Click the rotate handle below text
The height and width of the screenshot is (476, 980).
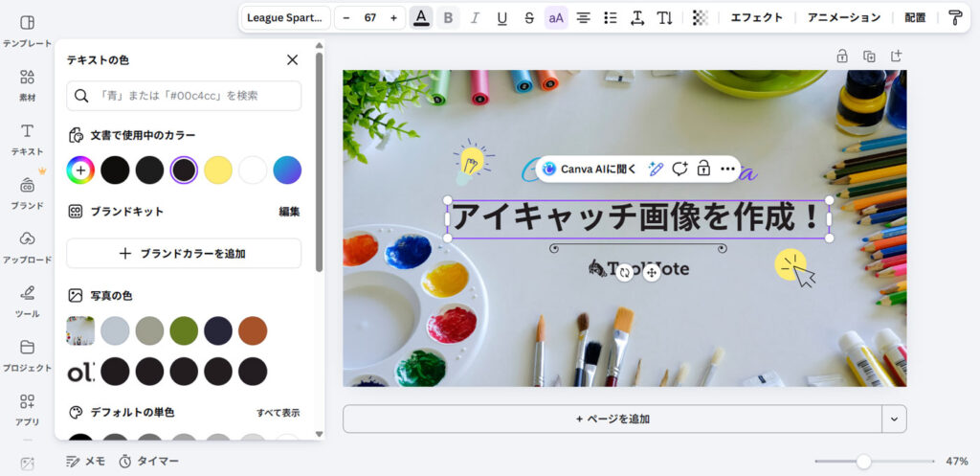click(x=624, y=272)
